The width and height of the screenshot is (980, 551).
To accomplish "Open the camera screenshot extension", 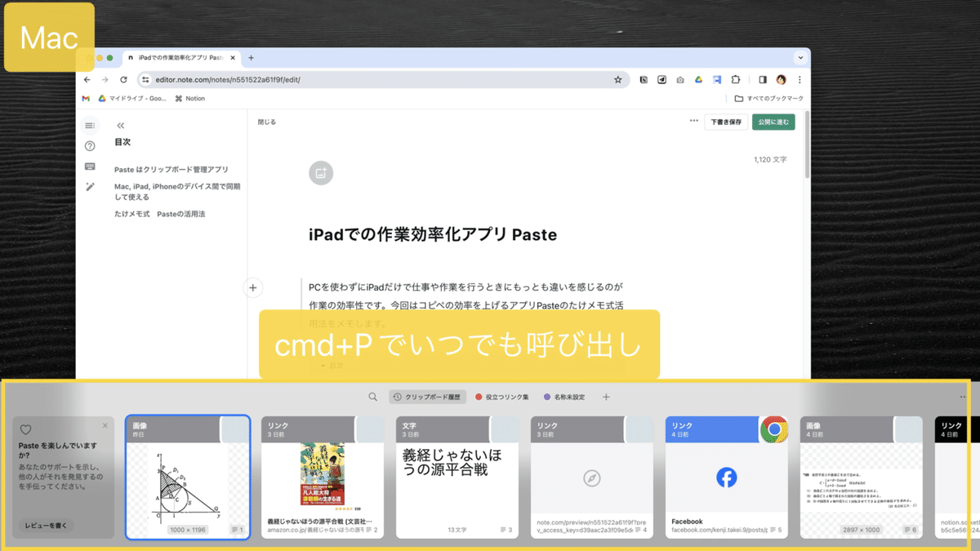I will (x=680, y=80).
